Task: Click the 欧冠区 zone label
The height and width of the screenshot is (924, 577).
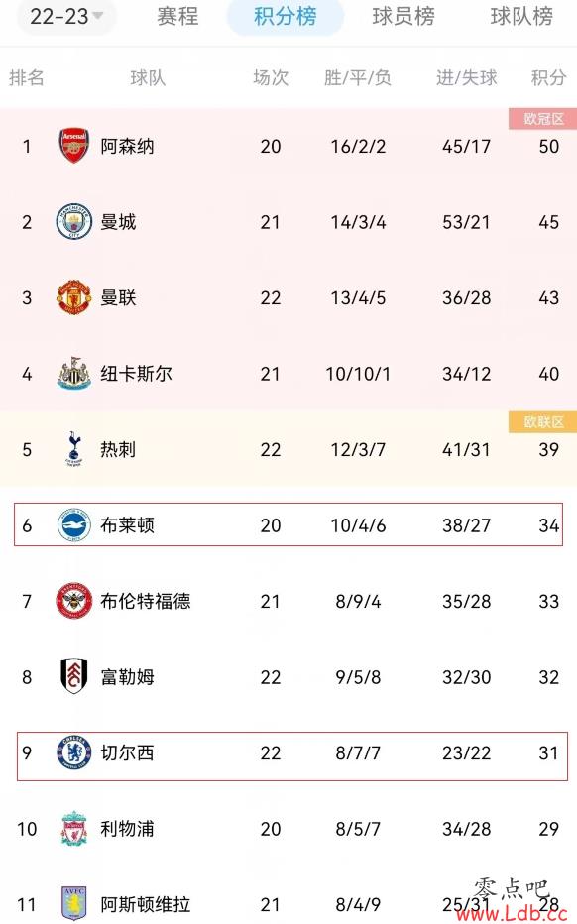Action: 543,118
